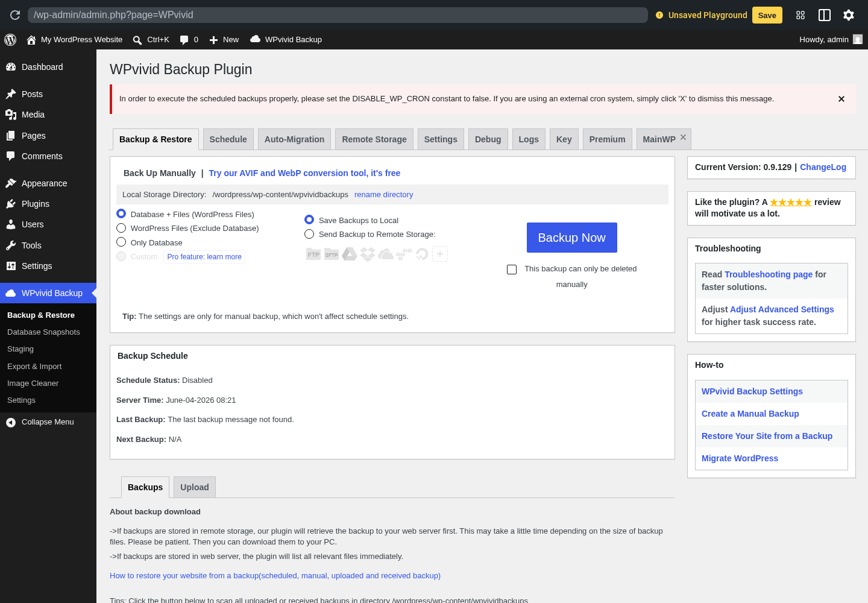Check backup can only be deleted manually
Viewport: 868px width, 603px height.
(512, 270)
